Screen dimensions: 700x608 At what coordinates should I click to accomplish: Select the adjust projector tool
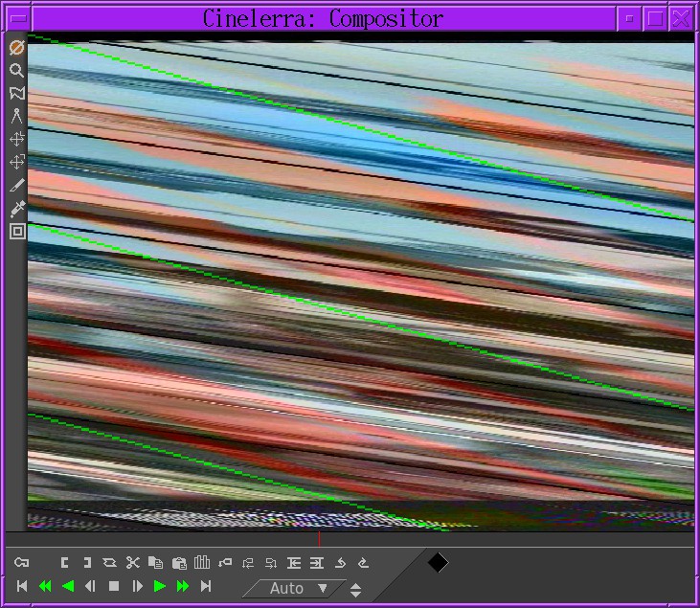[x=17, y=162]
